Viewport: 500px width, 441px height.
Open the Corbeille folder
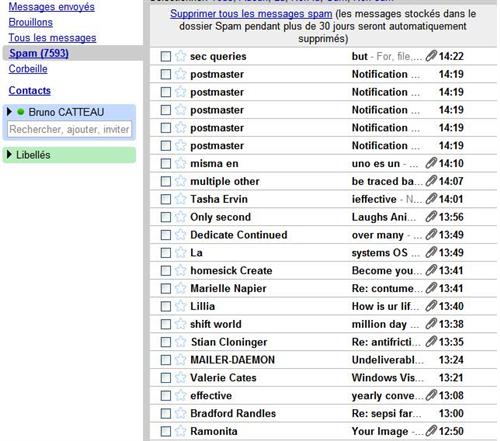point(28,69)
